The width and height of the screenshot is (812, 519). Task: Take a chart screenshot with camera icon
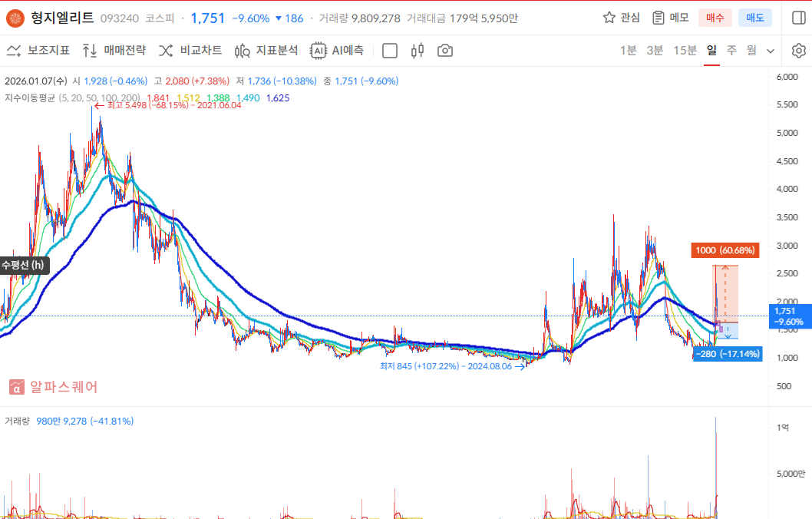pyautogui.click(x=444, y=51)
